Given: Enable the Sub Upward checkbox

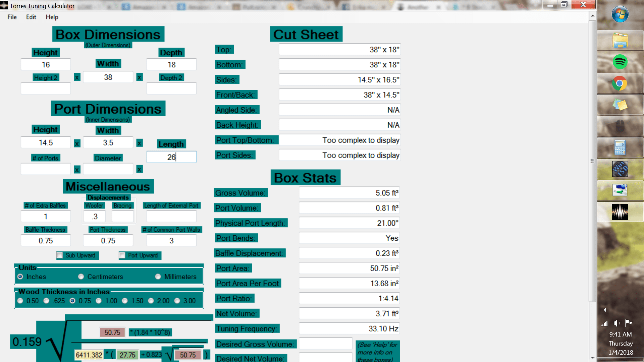Looking at the screenshot, I should click(x=60, y=255).
